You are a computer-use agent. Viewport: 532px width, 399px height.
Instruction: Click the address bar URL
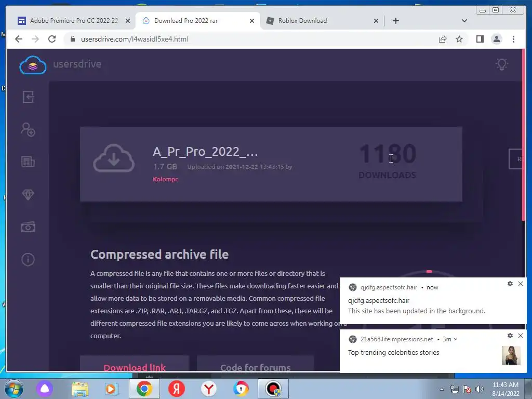click(x=135, y=39)
